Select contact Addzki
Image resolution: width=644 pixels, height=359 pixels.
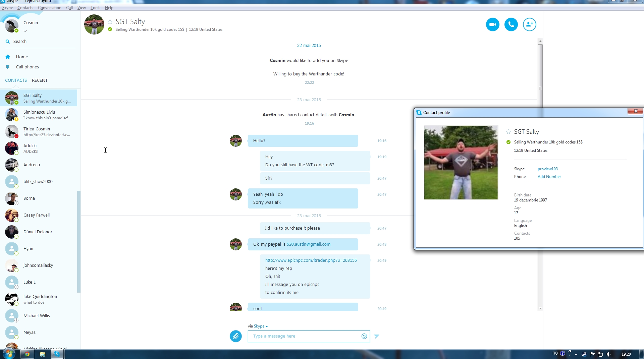39,148
